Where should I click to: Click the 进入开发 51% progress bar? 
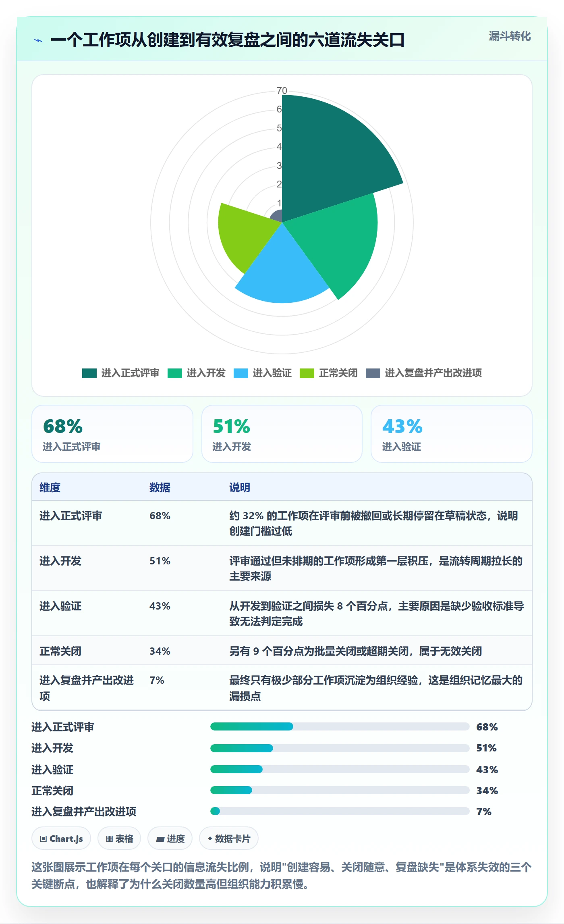click(340, 748)
